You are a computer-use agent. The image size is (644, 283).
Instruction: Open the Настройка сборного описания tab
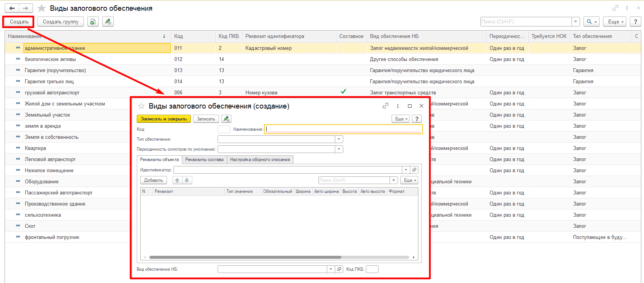(x=260, y=160)
